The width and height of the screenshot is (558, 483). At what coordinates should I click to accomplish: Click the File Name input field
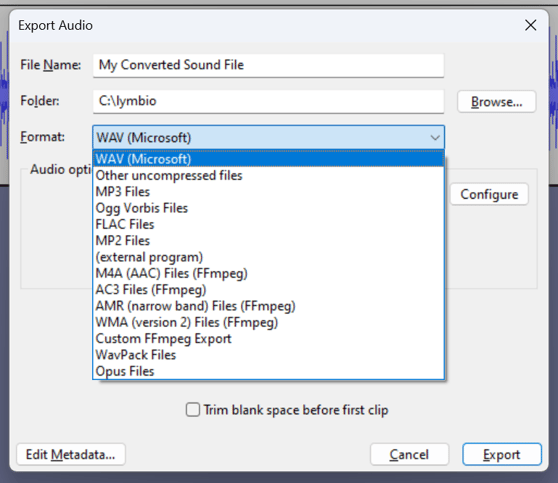click(x=268, y=65)
